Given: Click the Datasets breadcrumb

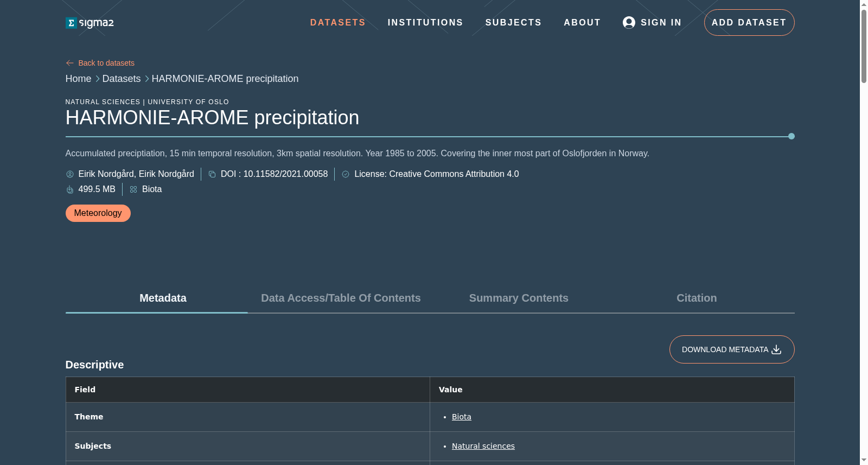Looking at the screenshot, I should point(122,79).
